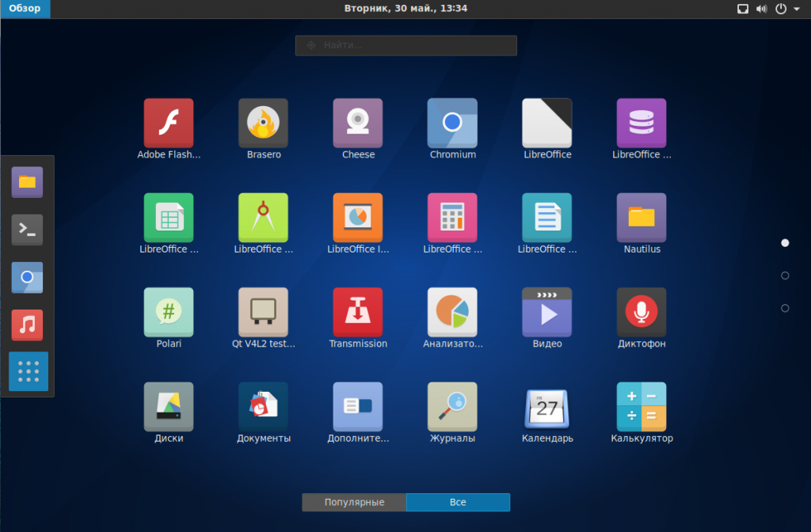Select the first page indicator dot
The width and height of the screenshot is (811, 532).
[x=785, y=243]
